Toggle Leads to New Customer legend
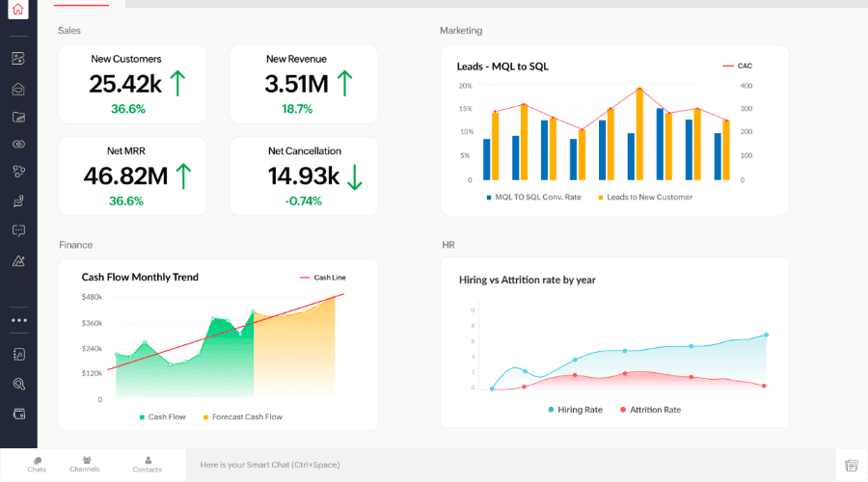 tap(645, 197)
